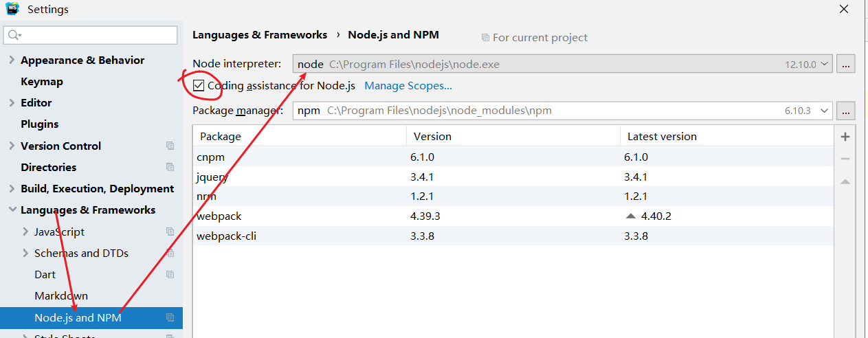The width and height of the screenshot is (868, 338).
Task: Click inside the settings search field
Action: [x=91, y=35]
